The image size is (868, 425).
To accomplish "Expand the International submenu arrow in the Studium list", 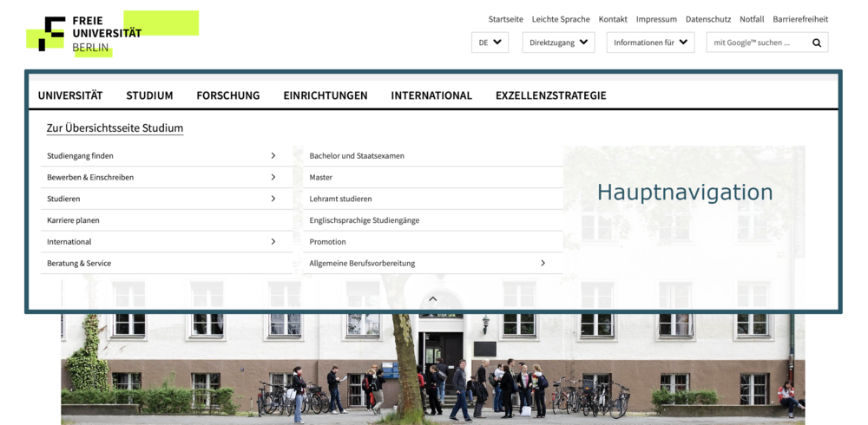I will coord(273,241).
